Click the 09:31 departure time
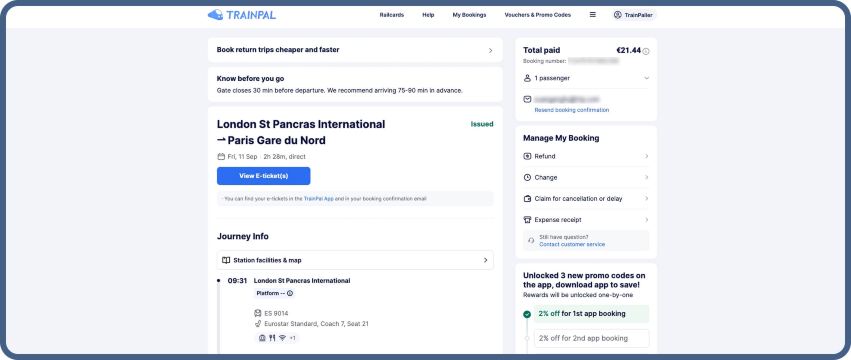 tap(237, 281)
